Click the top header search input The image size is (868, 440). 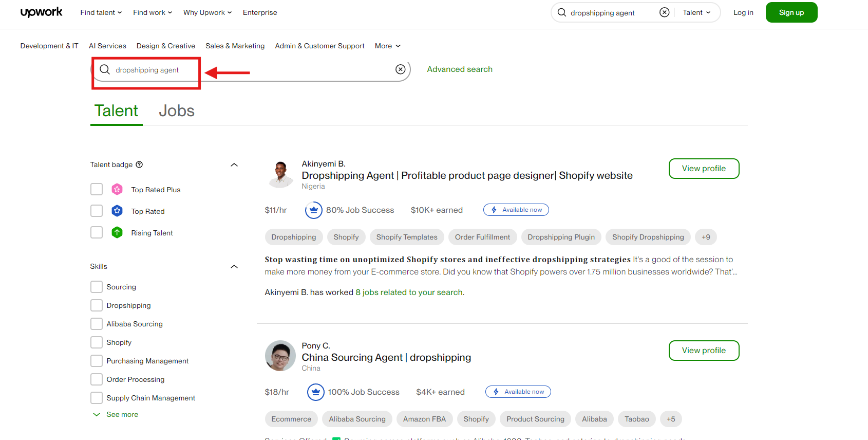[x=612, y=13]
